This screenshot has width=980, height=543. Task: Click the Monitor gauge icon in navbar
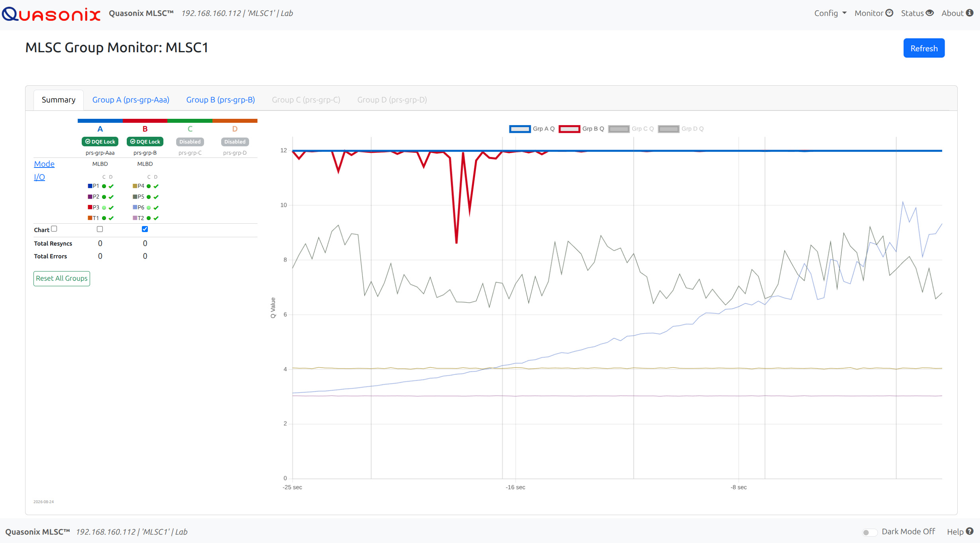coord(889,13)
